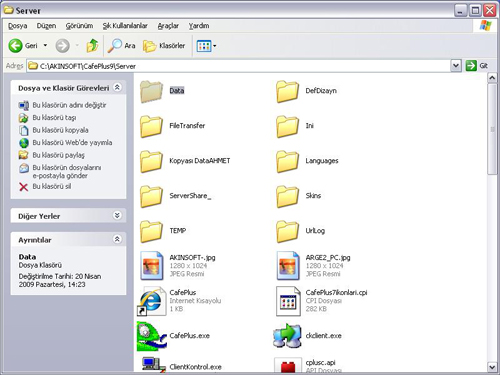Select the Data folder icon

coord(151,91)
